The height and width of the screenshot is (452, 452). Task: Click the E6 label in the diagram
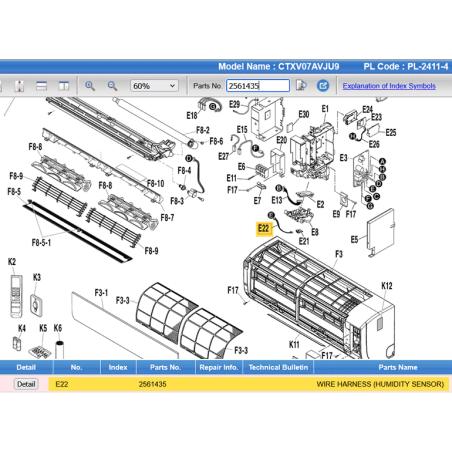pyautogui.click(x=241, y=167)
